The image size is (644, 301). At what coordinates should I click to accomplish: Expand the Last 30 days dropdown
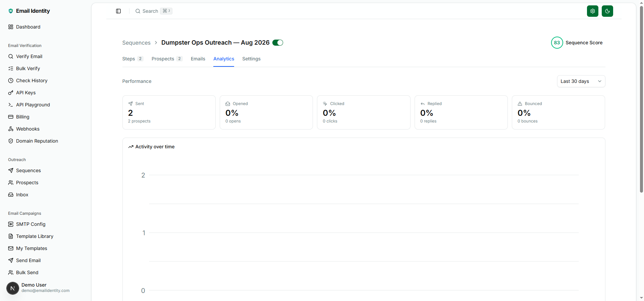pos(581,81)
